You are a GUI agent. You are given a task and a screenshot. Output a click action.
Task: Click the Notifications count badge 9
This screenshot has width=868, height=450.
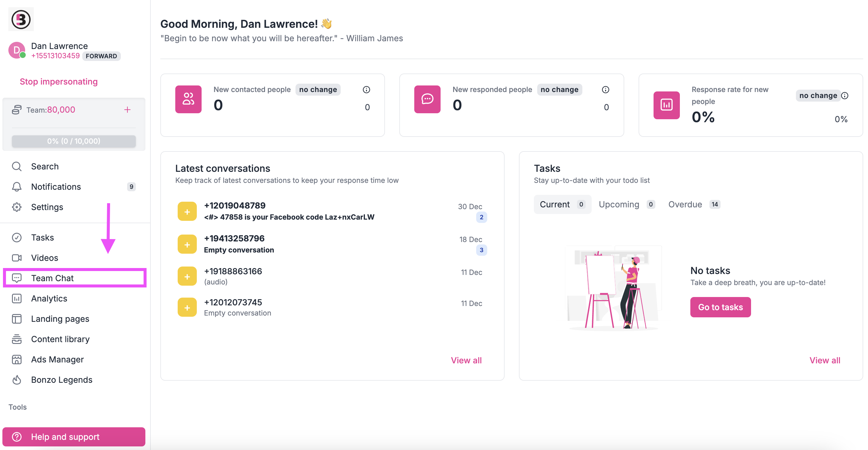131,186
